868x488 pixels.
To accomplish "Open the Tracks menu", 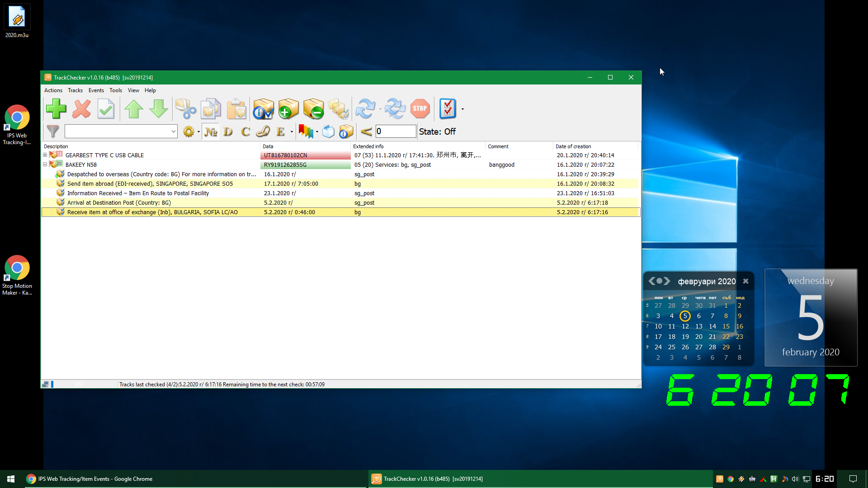I will pyautogui.click(x=75, y=90).
